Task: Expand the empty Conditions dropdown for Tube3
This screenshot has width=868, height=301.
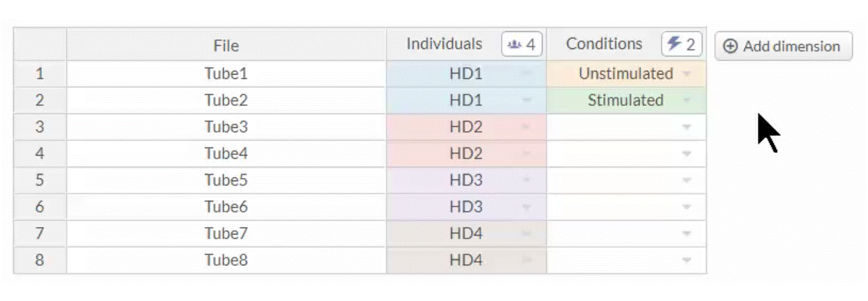Action: (687, 127)
